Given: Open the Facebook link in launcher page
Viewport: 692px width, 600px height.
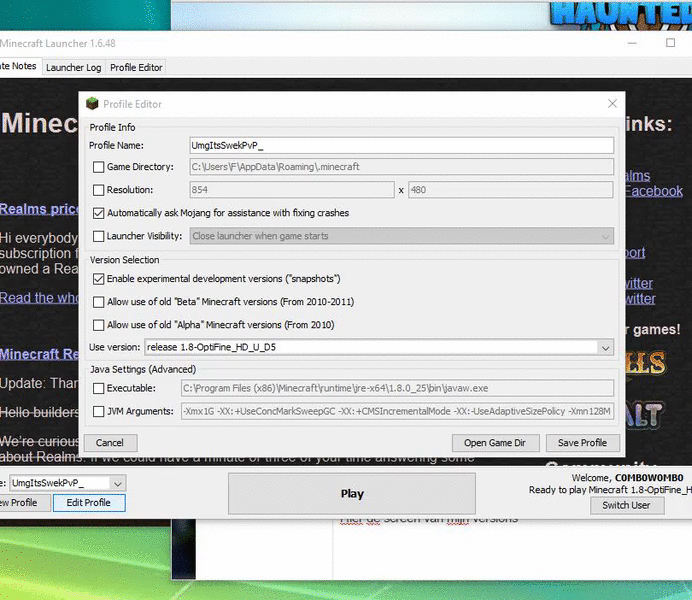Looking at the screenshot, I should click(x=654, y=191).
